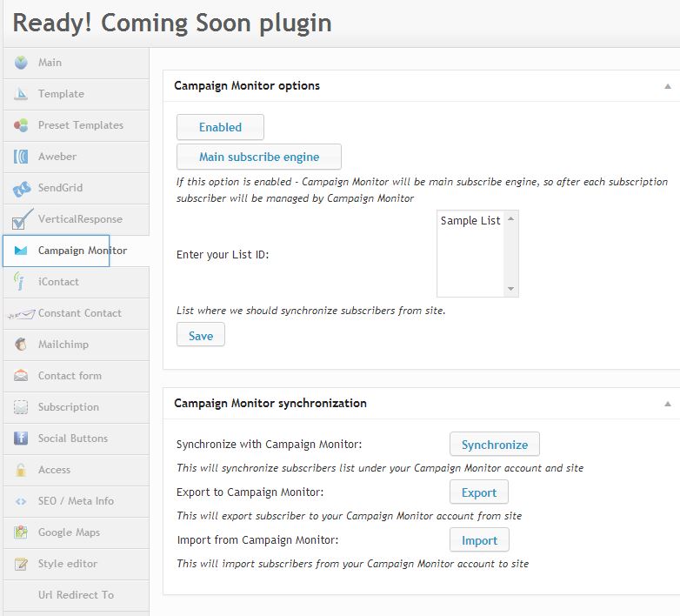Collapse the Campaign Monitor options panel
The width and height of the screenshot is (680, 616).
point(668,86)
